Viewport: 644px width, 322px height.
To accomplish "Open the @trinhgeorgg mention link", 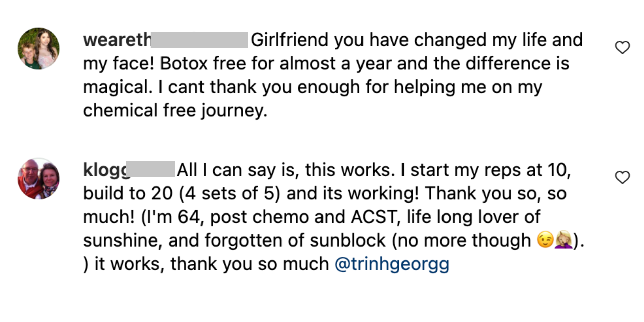I will [x=392, y=265].
